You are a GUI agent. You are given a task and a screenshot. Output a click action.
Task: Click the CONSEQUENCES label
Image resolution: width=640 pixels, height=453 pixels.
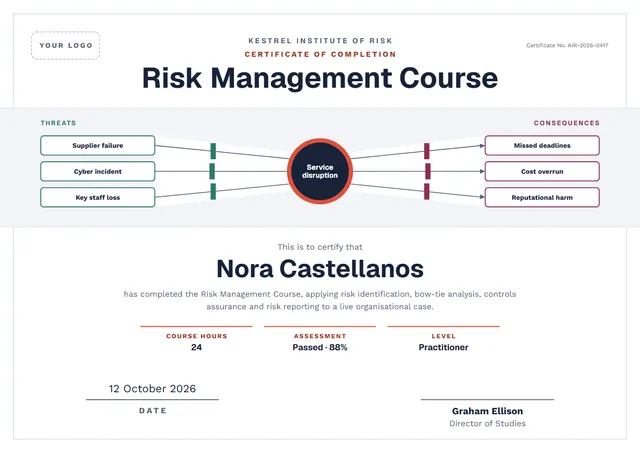[x=567, y=123]
